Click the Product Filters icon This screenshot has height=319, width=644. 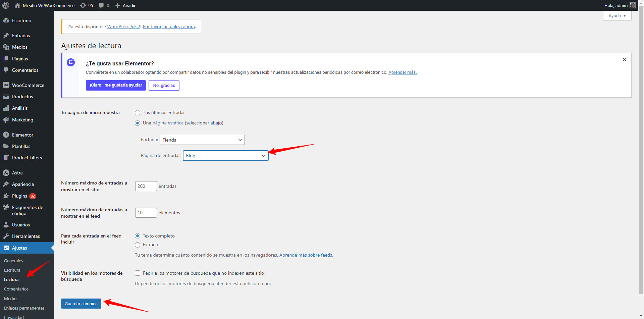click(6, 158)
